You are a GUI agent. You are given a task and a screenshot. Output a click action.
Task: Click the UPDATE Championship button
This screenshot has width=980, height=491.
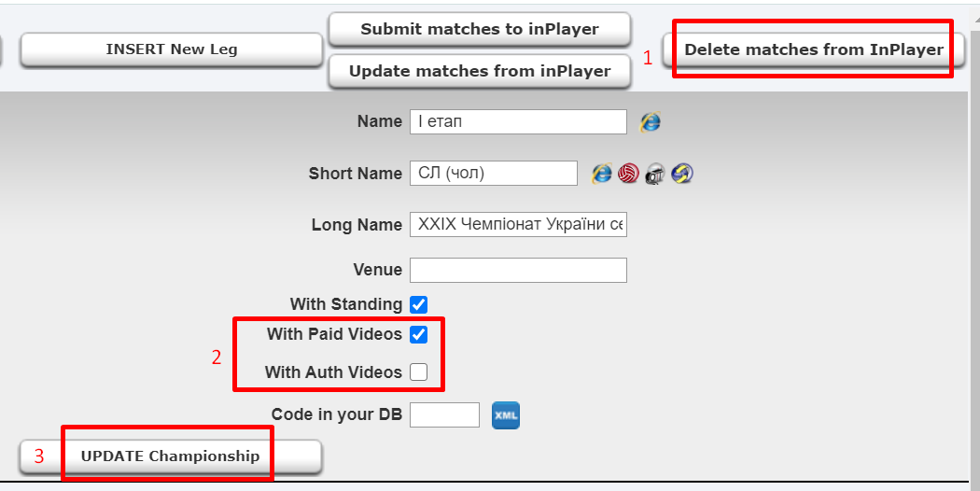(x=171, y=456)
